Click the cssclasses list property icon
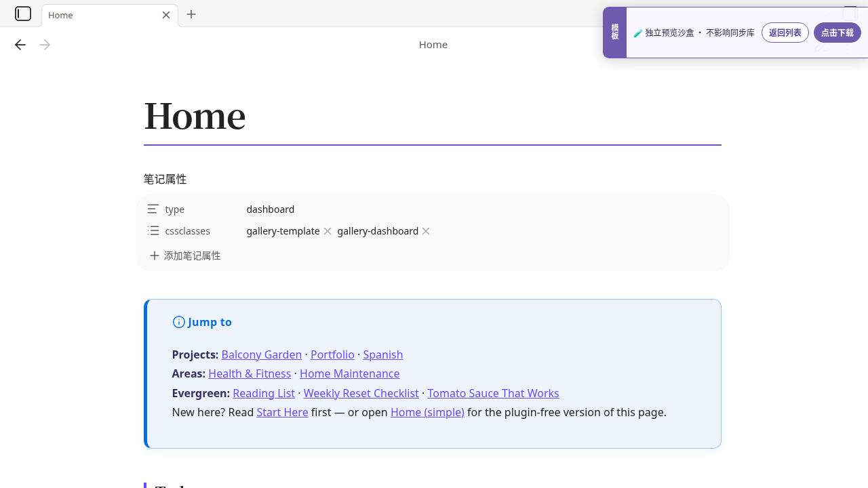The height and width of the screenshot is (488, 868). [x=153, y=230]
